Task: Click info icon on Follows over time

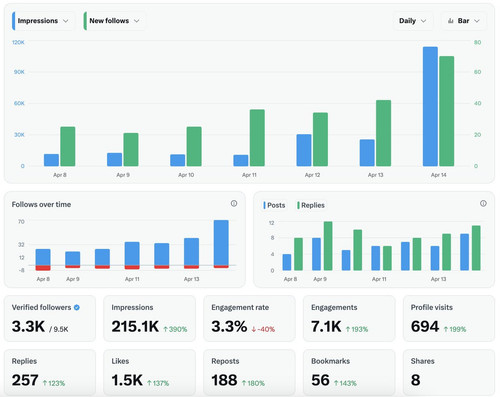Action: coord(234,203)
